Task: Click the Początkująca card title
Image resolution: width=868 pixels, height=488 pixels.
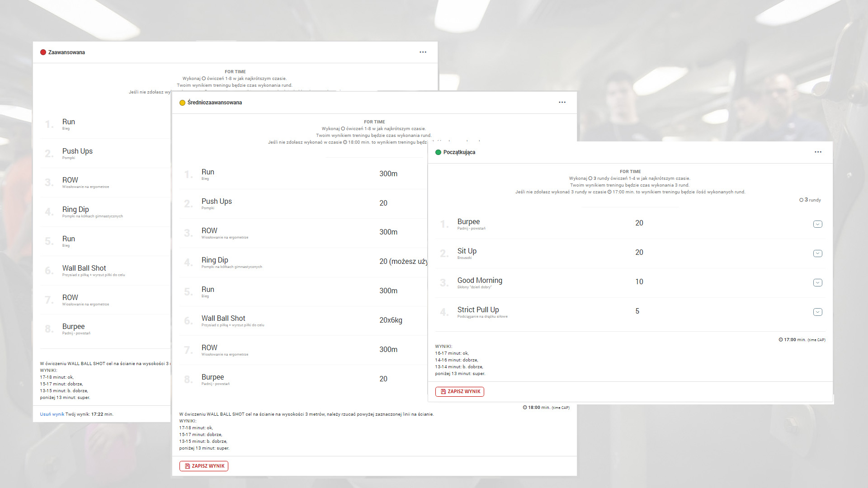Action: click(459, 152)
